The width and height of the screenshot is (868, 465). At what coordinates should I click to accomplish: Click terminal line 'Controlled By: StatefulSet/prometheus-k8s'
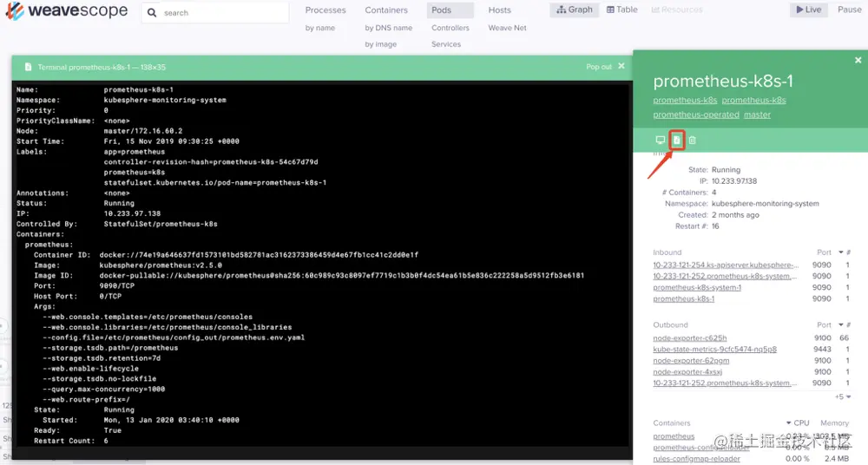[x=117, y=224]
